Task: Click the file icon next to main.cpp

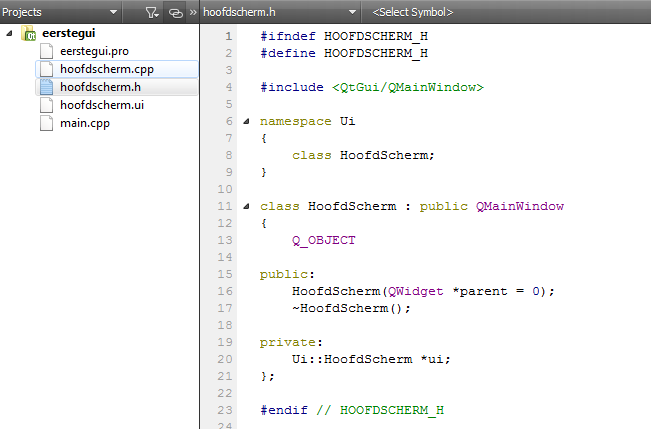Action: click(x=46, y=123)
